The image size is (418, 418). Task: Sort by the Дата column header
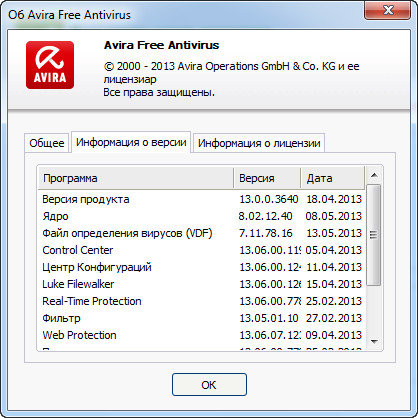point(333,178)
